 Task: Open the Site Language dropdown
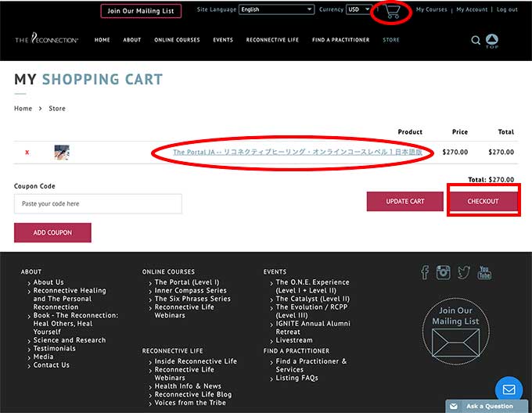click(x=276, y=9)
